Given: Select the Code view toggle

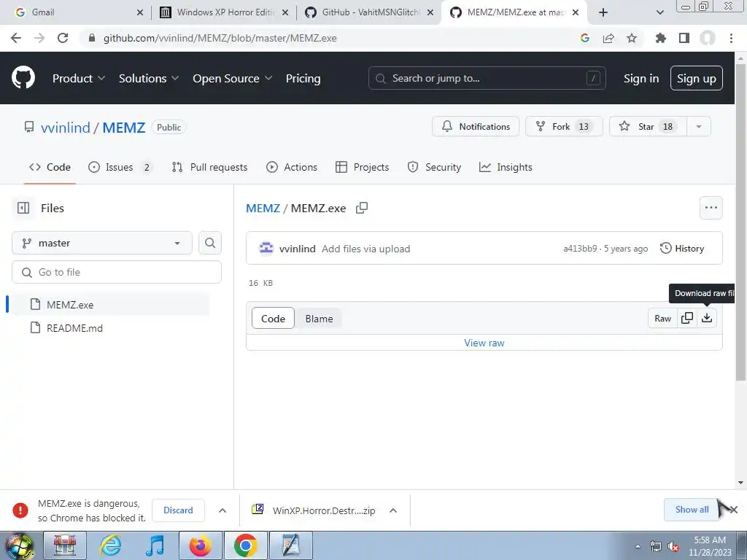Looking at the screenshot, I should pyautogui.click(x=273, y=319).
